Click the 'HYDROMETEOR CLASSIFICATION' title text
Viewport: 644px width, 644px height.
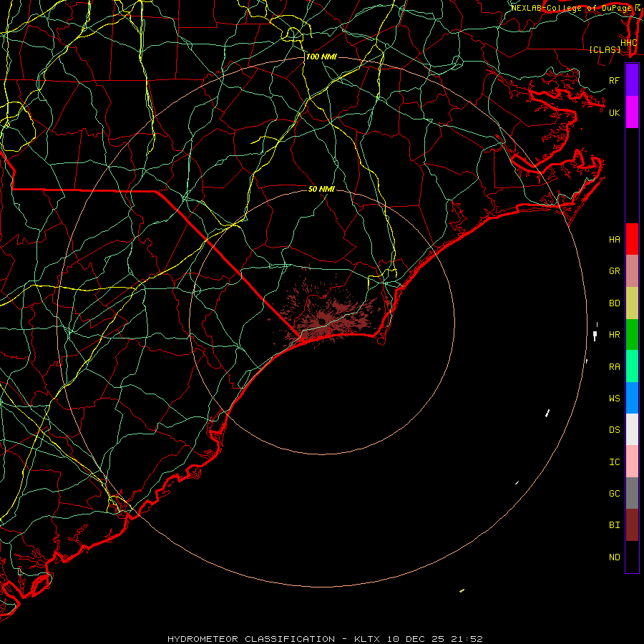pyautogui.click(x=251, y=639)
